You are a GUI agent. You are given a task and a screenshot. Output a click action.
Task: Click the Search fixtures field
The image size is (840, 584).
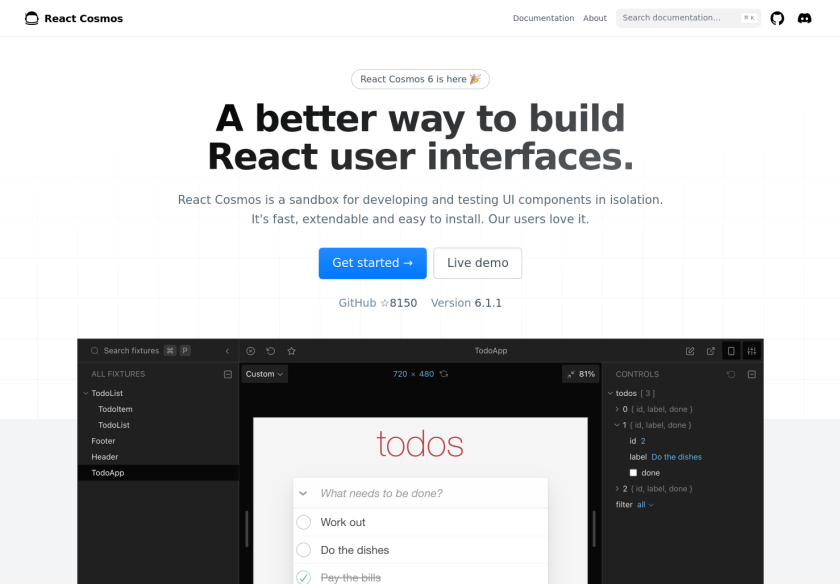(142, 351)
